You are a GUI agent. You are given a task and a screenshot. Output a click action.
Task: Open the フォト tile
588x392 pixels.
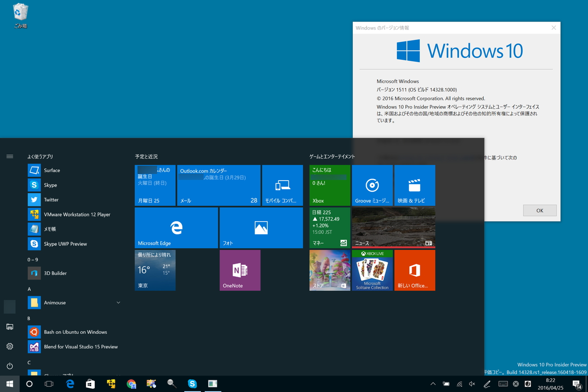point(261,227)
